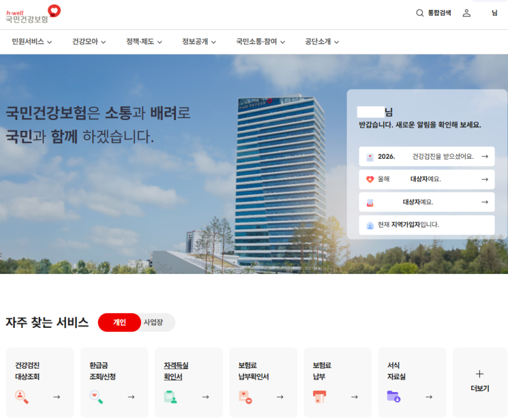The image size is (508, 420).
Task: Open 환급금 조회/신청 card title
Action: pos(102,371)
